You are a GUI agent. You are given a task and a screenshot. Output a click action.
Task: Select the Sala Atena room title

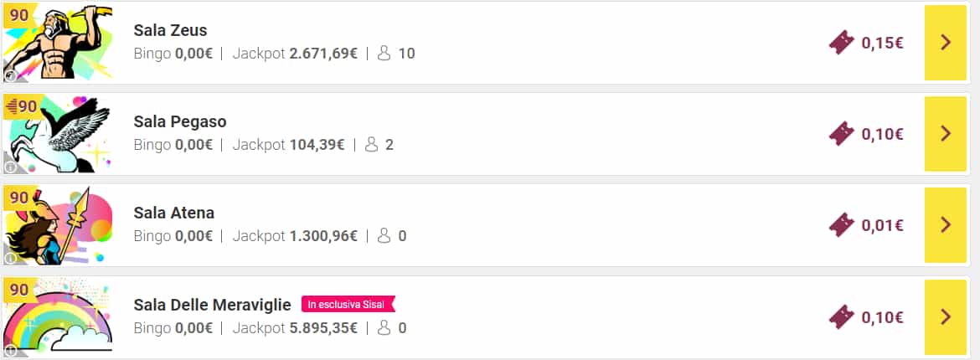pyautogui.click(x=173, y=213)
